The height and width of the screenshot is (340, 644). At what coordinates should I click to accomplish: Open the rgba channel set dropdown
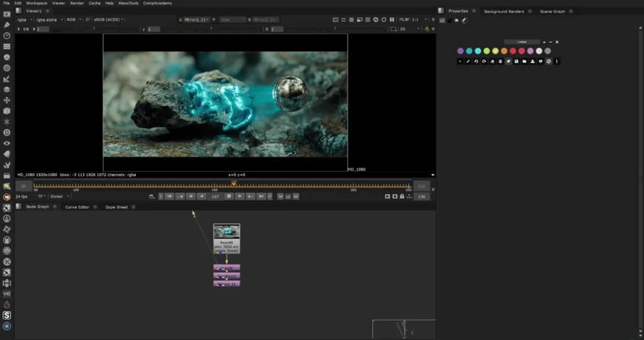point(25,20)
